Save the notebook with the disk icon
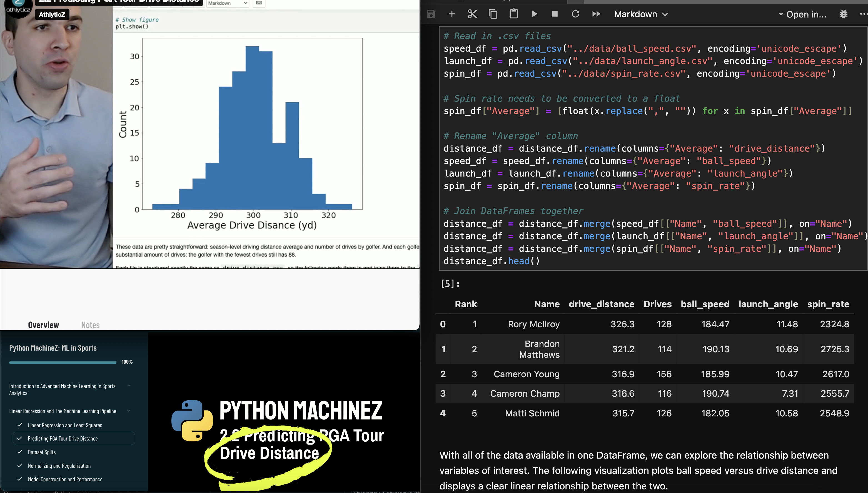 pos(431,14)
